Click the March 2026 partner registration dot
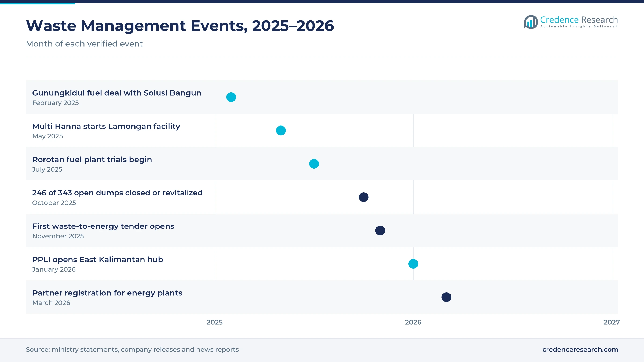The width and height of the screenshot is (644, 362). [x=446, y=297]
